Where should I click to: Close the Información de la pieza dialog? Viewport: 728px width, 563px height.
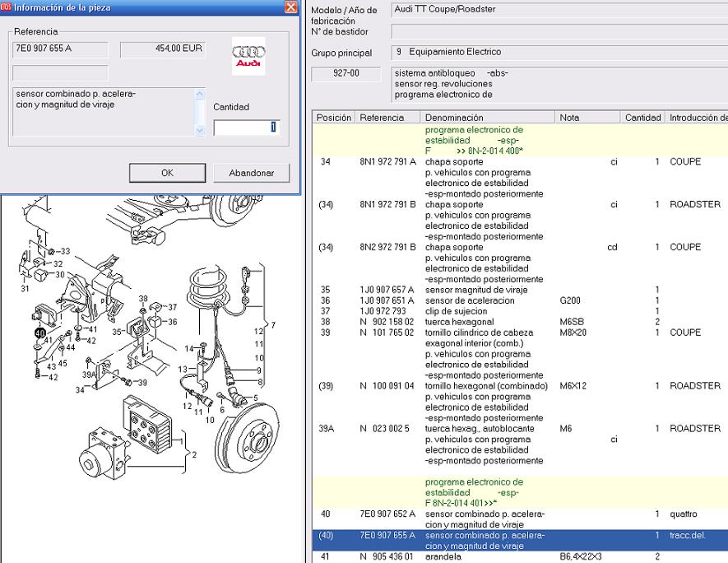click(x=290, y=7)
